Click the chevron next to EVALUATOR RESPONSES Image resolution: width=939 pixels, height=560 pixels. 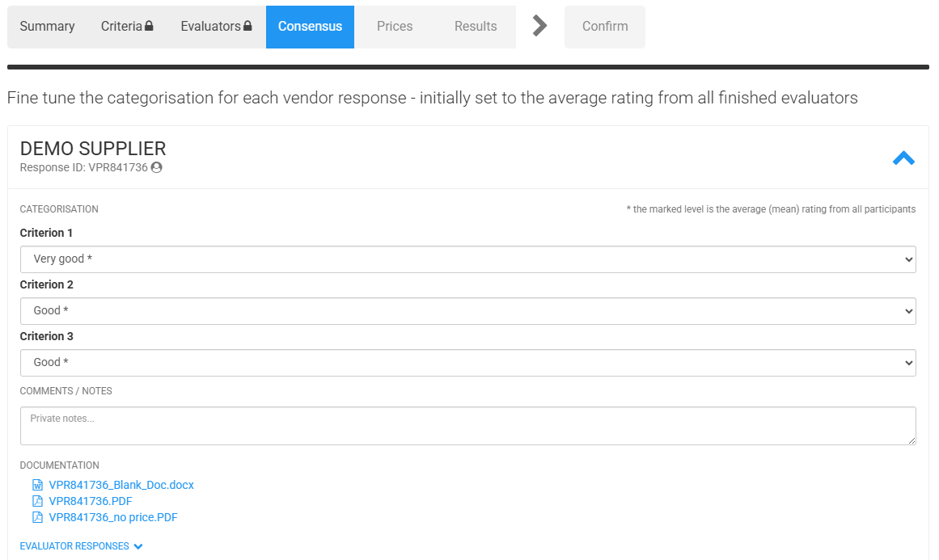pos(138,546)
